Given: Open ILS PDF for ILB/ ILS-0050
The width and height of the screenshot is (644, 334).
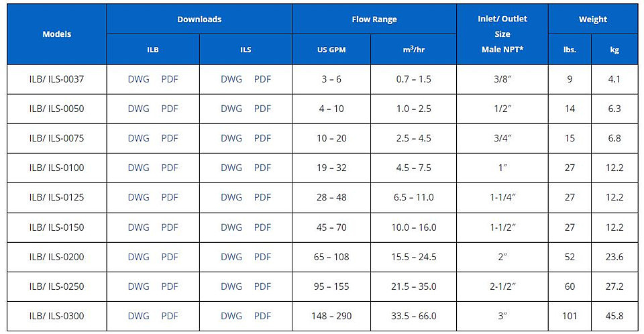Looking at the screenshot, I should pyautogui.click(x=262, y=109).
